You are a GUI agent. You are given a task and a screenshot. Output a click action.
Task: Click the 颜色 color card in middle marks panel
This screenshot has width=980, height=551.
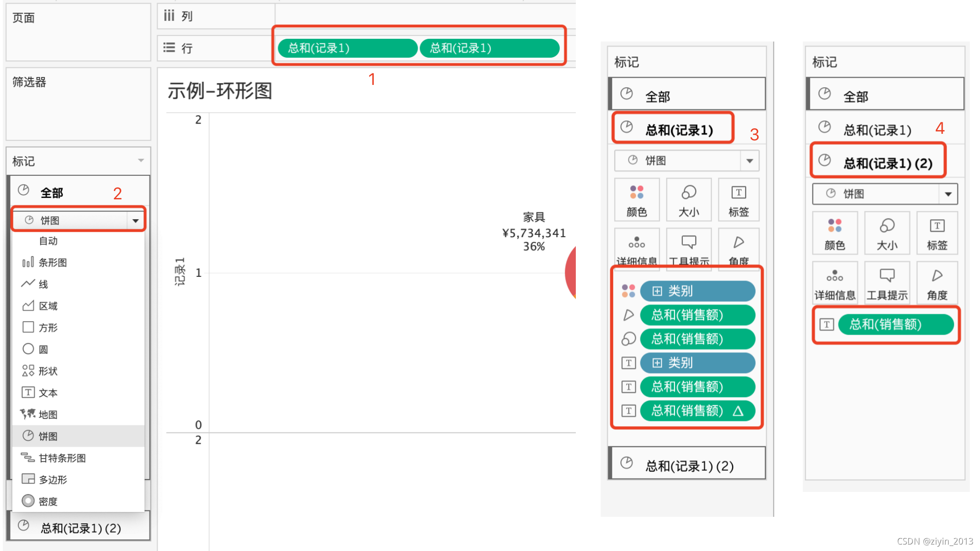pos(637,200)
